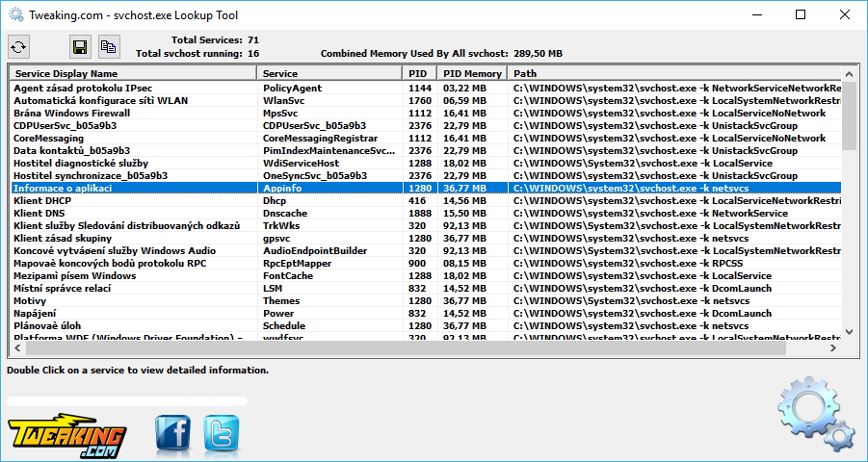The height and width of the screenshot is (462, 868).
Task: Select Koncové vytváøení služby Windows Audio
Action: [426, 250]
